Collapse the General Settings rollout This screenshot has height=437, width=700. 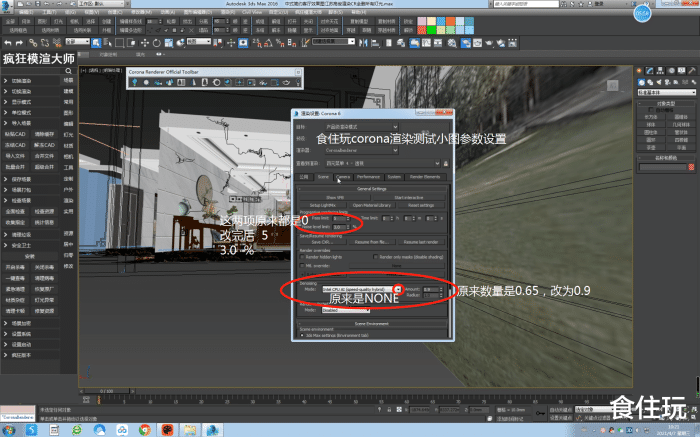coord(372,189)
